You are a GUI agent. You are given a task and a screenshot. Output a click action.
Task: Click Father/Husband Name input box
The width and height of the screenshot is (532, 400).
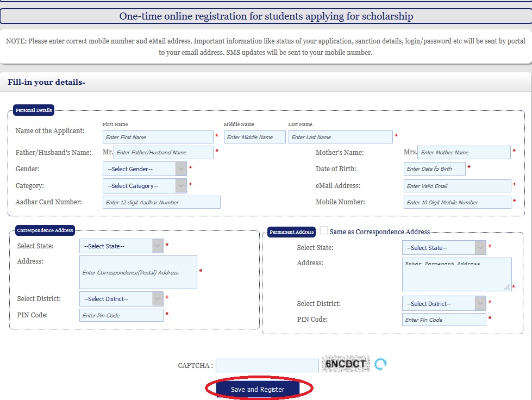pos(164,152)
